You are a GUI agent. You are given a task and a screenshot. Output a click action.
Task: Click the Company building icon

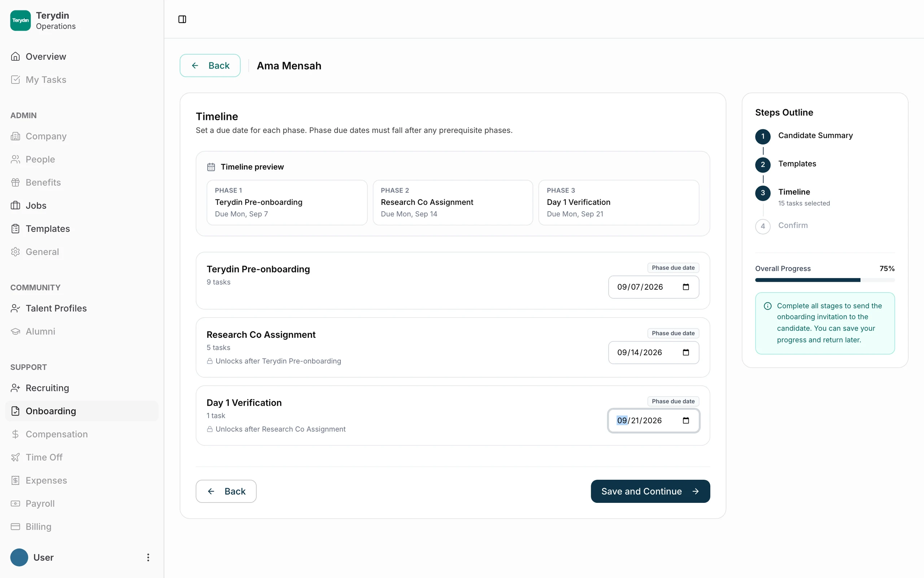click(15, 136)
